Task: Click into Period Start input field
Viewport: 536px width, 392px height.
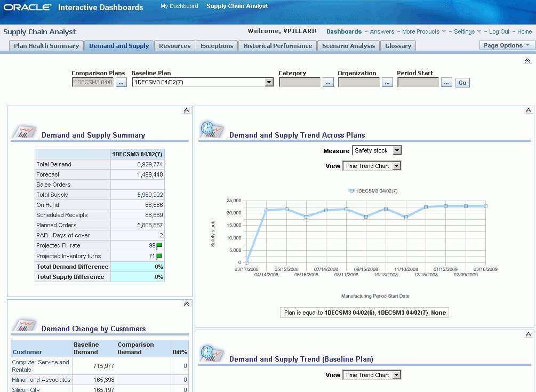Action: [x=418, y=82]
